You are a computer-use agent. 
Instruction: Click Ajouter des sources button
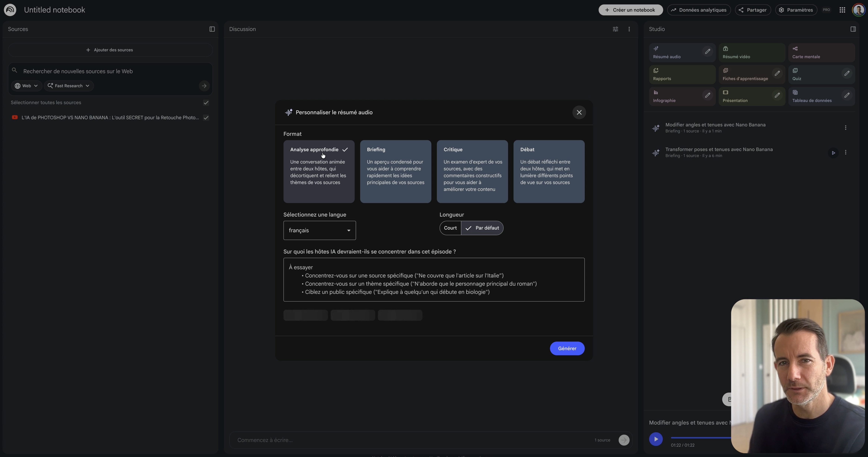[x=110, y=50]
